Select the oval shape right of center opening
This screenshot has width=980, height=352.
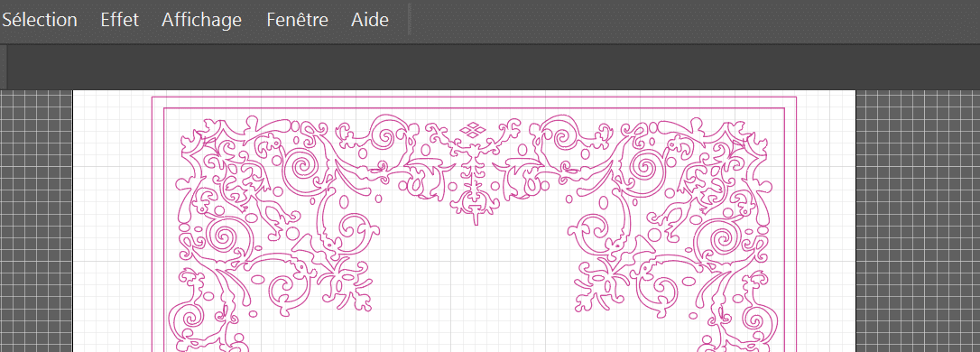point(604,202)
